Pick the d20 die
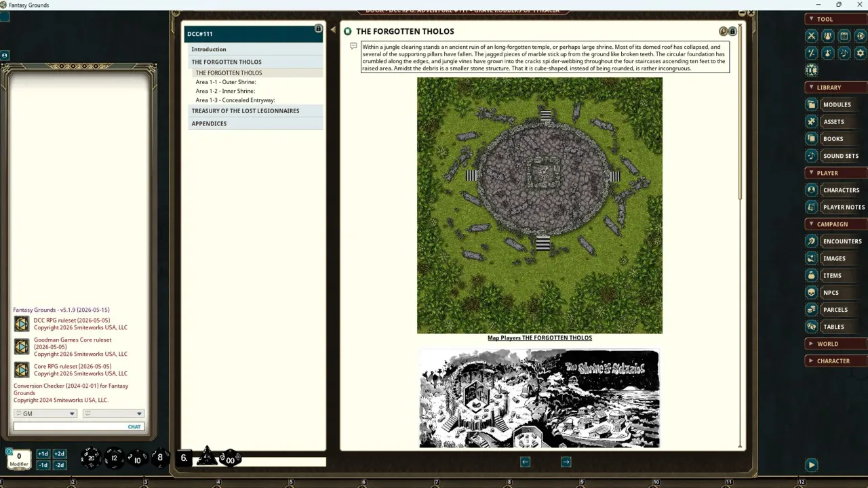 click(x=91, y=458)
